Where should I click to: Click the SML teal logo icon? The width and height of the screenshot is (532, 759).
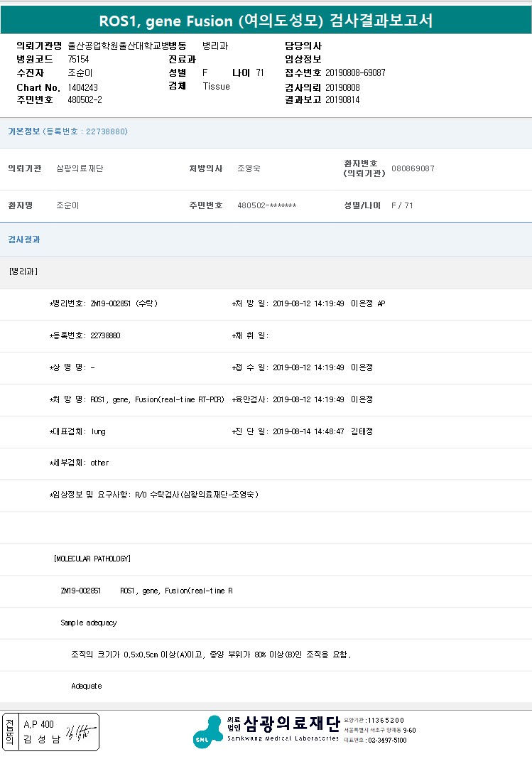(x=207, y=732)
